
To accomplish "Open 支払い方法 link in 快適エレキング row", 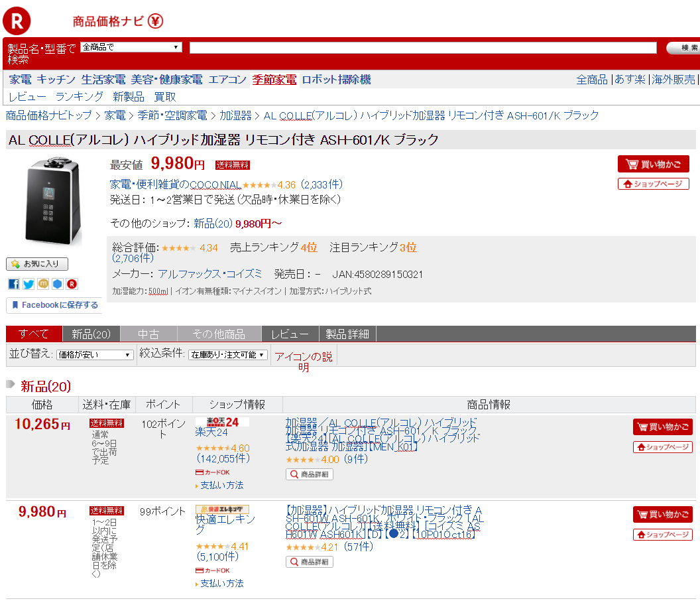I will click(222, 583).
